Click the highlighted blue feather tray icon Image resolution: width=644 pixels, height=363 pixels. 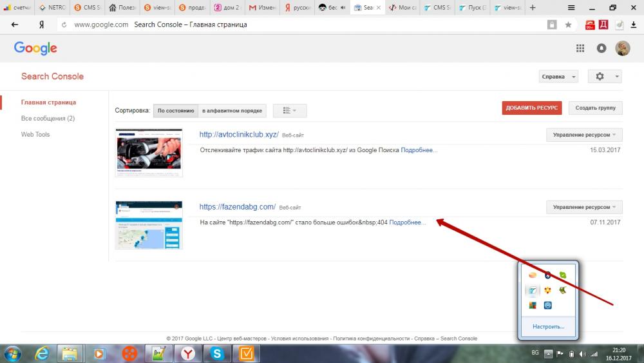pos(533,290)
